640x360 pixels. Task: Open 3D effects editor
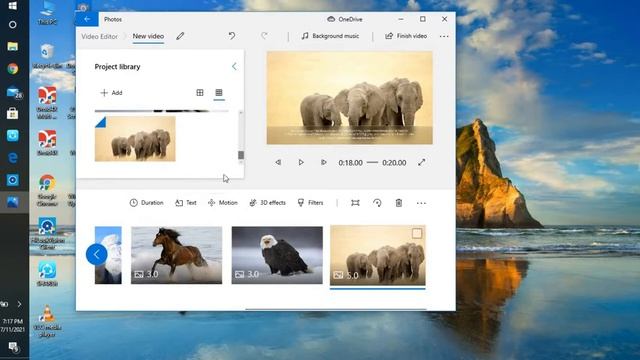click(267, 203)
